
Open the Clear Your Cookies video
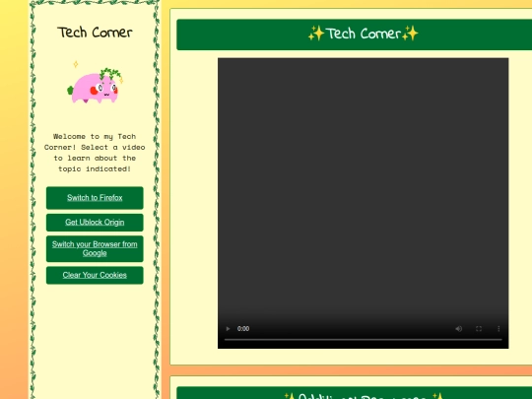click(x=95, y=275)
